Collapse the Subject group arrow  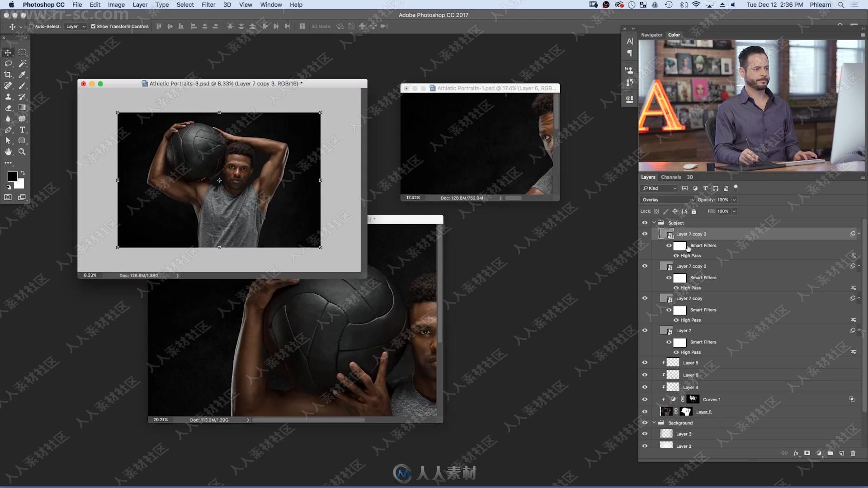[654, 223]
